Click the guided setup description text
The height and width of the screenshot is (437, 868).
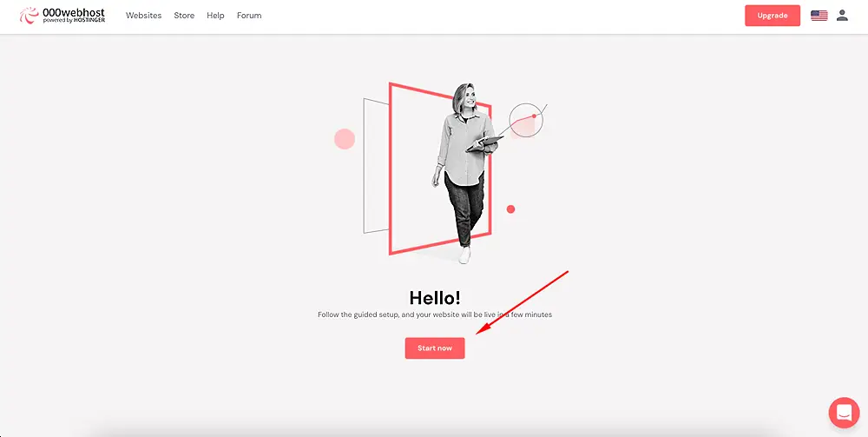pos(435,315)
